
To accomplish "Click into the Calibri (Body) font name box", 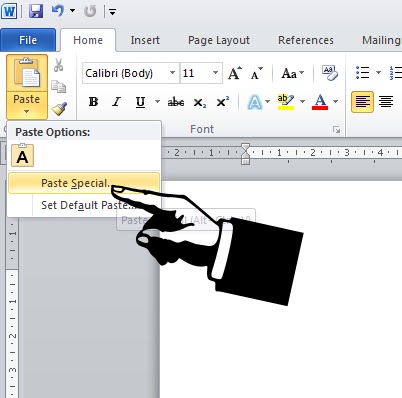I will click(126, 73).
